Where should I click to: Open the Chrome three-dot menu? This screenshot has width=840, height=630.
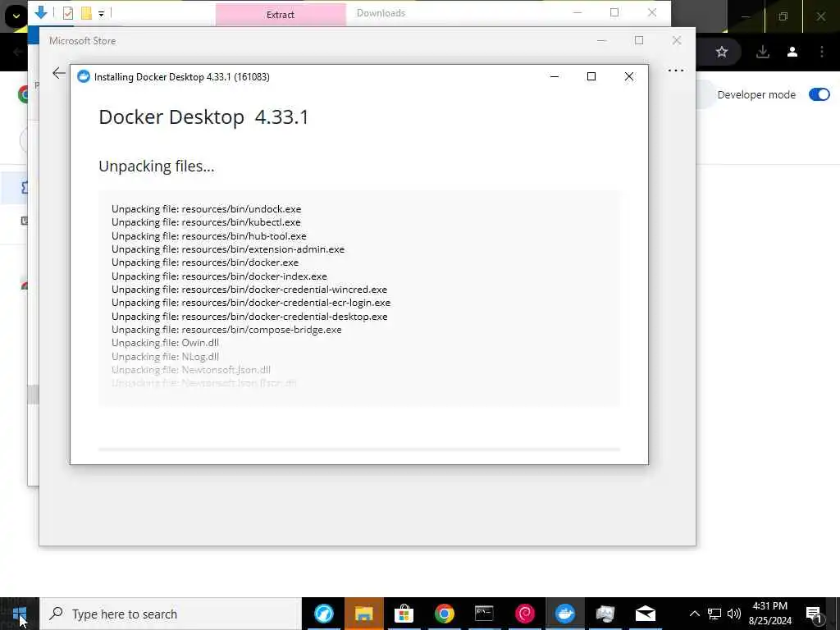click(x=822, y=52)
